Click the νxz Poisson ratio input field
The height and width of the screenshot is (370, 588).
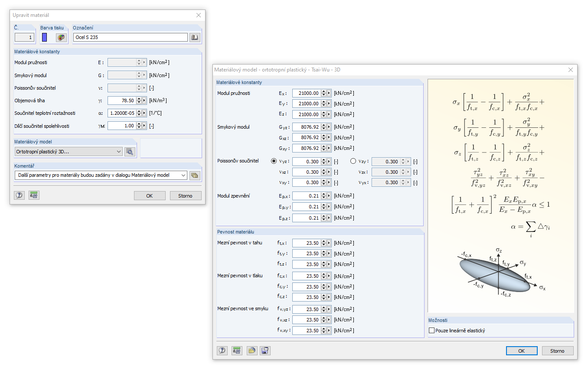click(x=307, y=172)
